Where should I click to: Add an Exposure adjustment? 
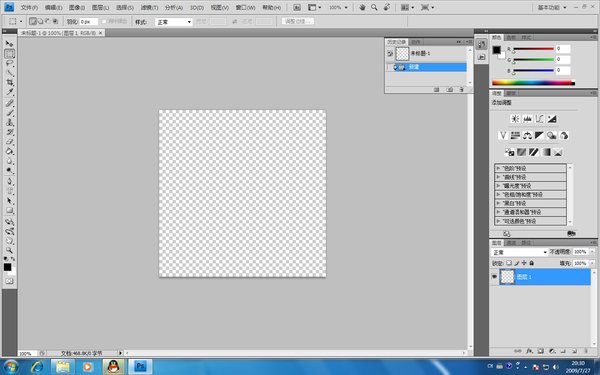tap(552, 119)
